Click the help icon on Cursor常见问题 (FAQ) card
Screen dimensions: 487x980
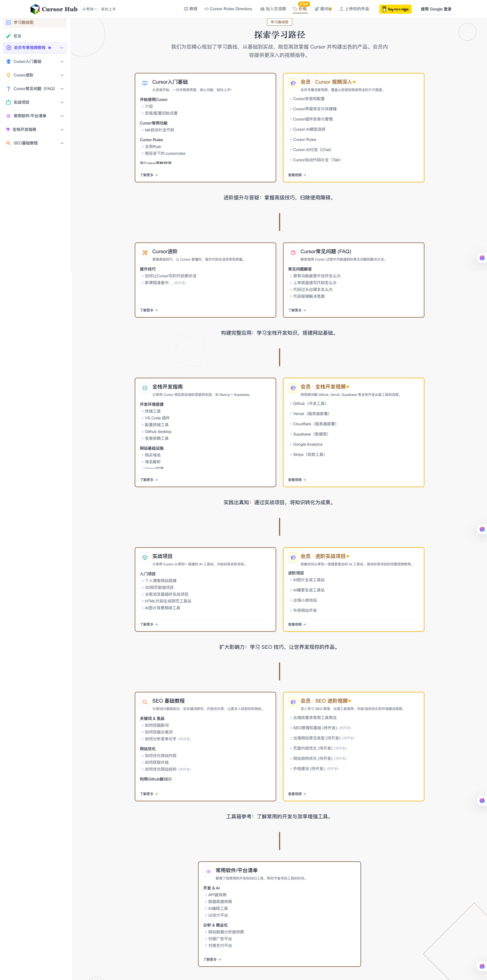pos(293,253)
